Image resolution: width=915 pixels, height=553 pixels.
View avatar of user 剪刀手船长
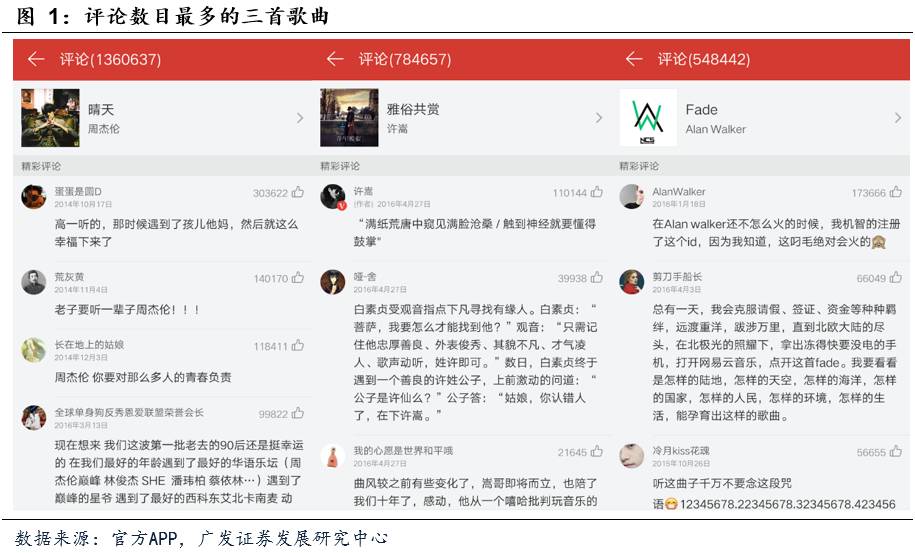(631, 282)
